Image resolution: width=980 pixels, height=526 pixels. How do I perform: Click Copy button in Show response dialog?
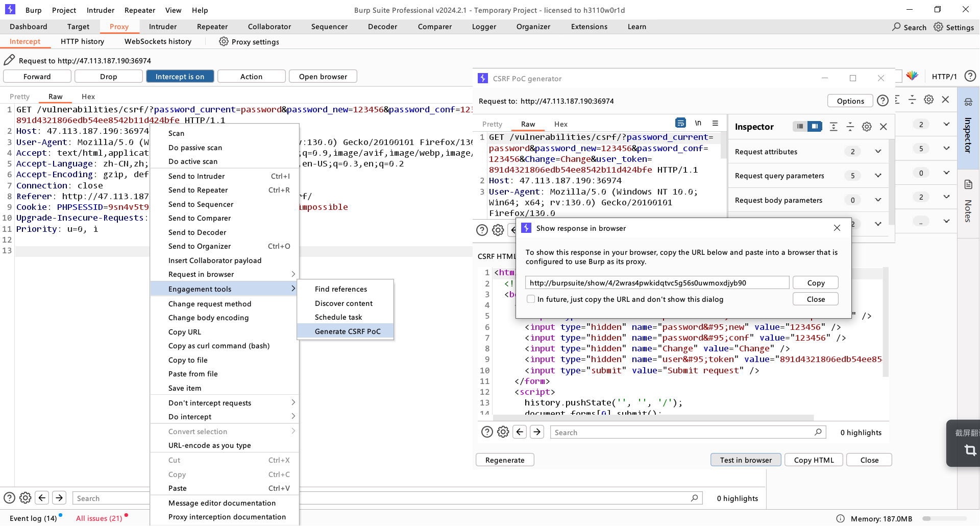(x=816, y=282)
